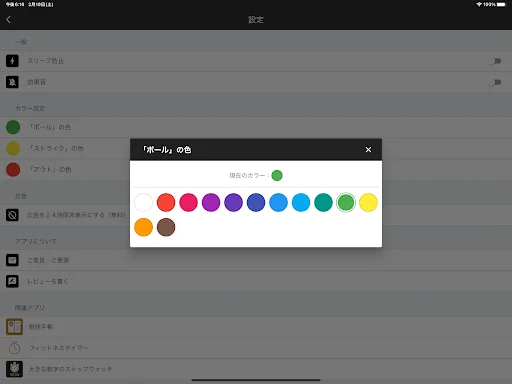Select the yellow color swatch
This screenshot has height=384, width=512.
click(368, 202)
